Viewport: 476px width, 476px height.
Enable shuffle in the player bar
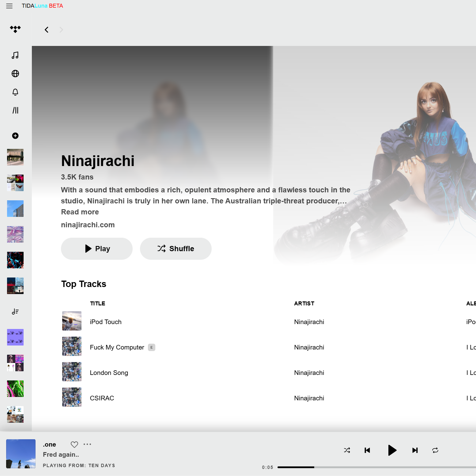pyautogui.click(x=347, y=450)
